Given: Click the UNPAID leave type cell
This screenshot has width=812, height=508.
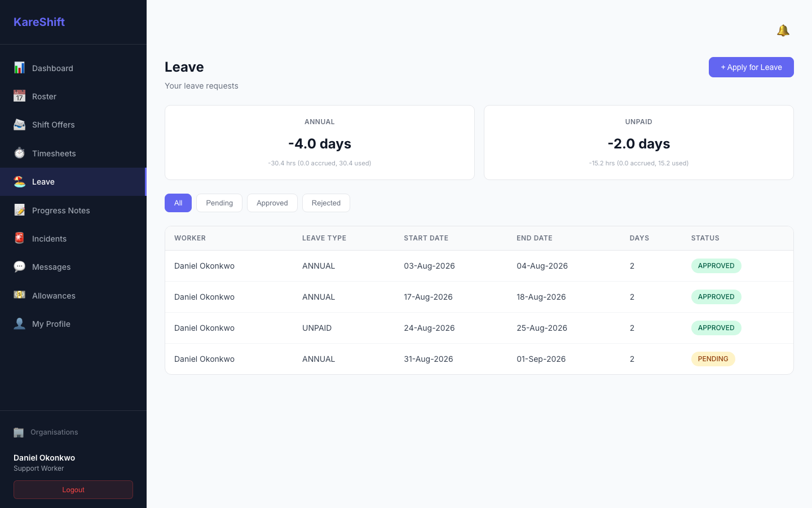Looking at the screenshot, I should [x=317, y=328].
